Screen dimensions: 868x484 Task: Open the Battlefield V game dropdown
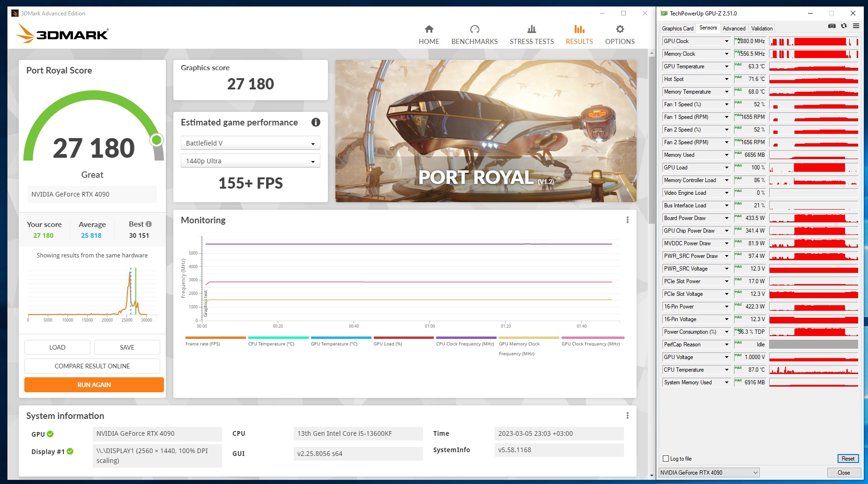point(251,143)
